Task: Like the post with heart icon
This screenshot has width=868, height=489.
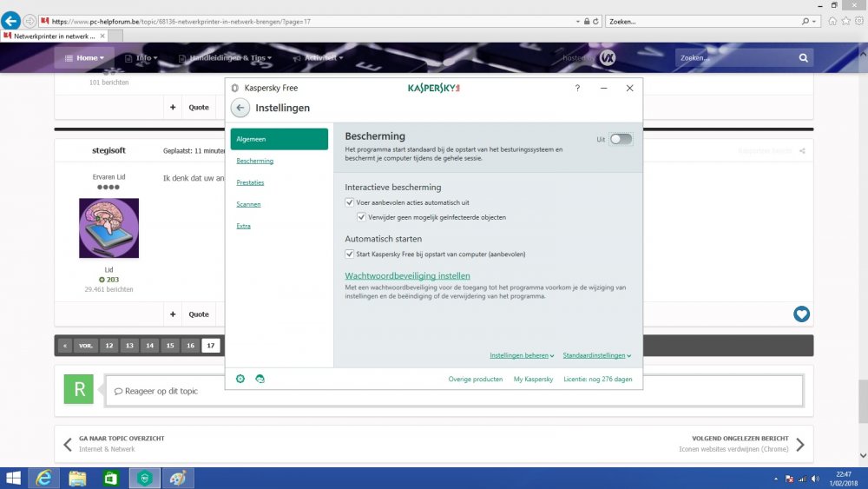Action: click(801, 314)
